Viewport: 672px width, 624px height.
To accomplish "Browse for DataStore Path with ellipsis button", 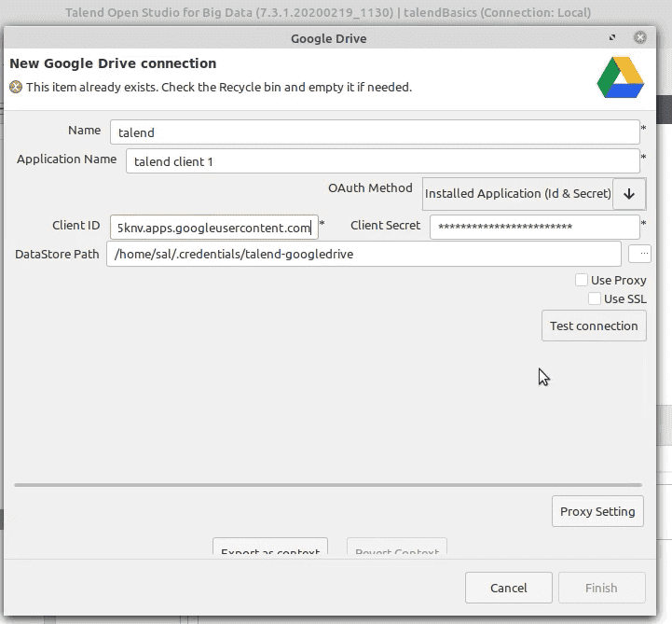I will [640, 254].
